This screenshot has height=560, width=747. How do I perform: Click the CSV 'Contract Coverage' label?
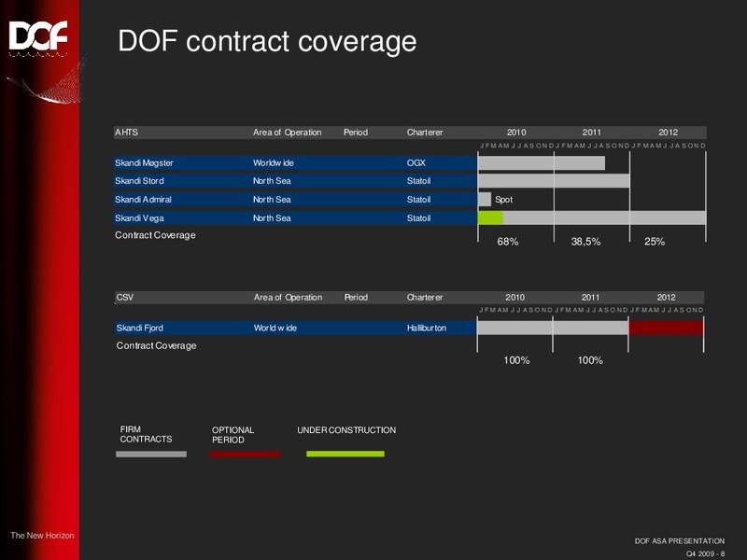156,345
